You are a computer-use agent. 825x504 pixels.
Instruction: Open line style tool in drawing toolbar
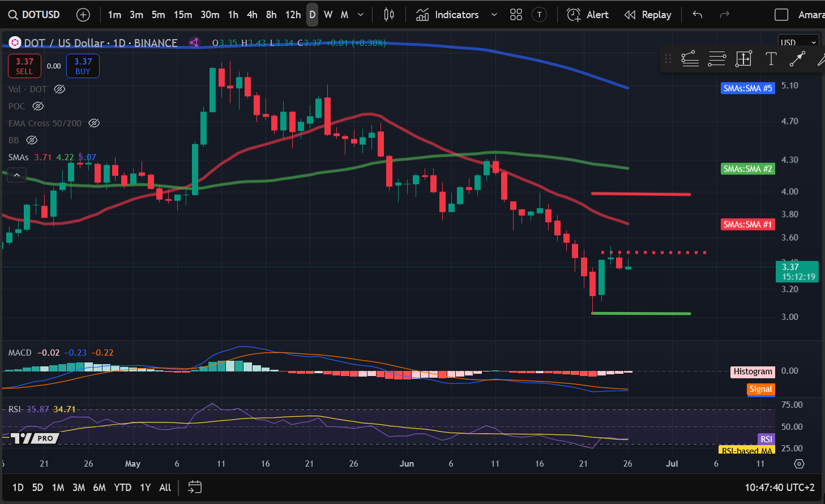(690, 59)
